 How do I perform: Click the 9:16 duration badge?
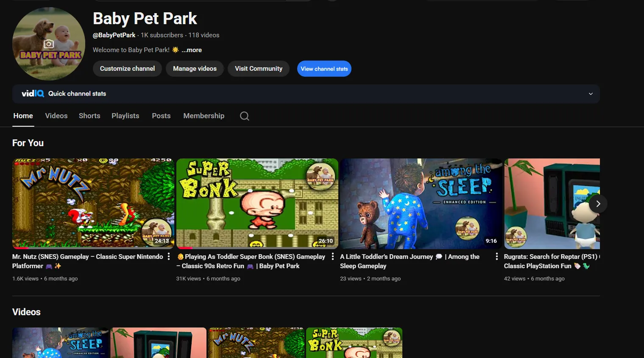click(491, 241)
